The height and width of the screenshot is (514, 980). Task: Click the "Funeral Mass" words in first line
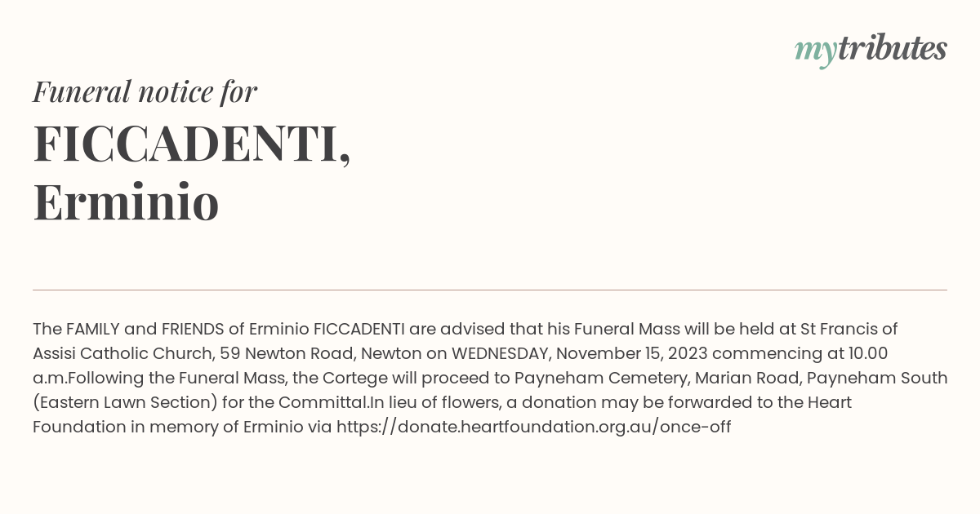621,329
